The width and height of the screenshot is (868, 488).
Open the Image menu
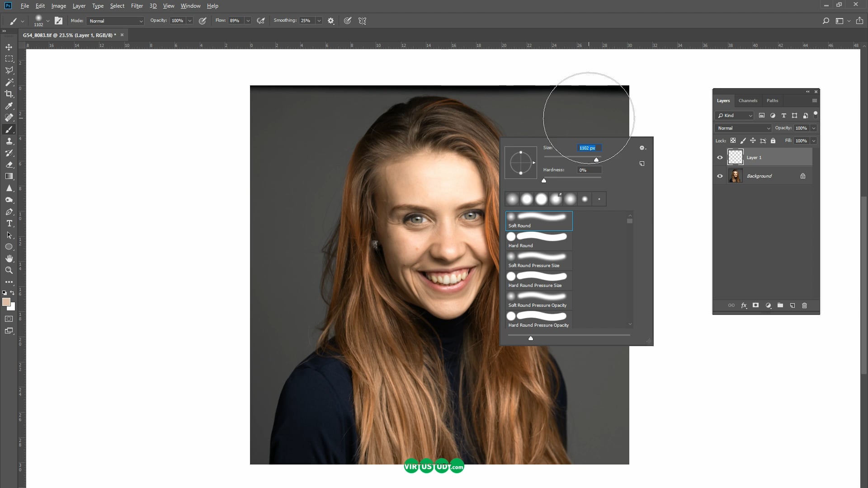[58, 6]
